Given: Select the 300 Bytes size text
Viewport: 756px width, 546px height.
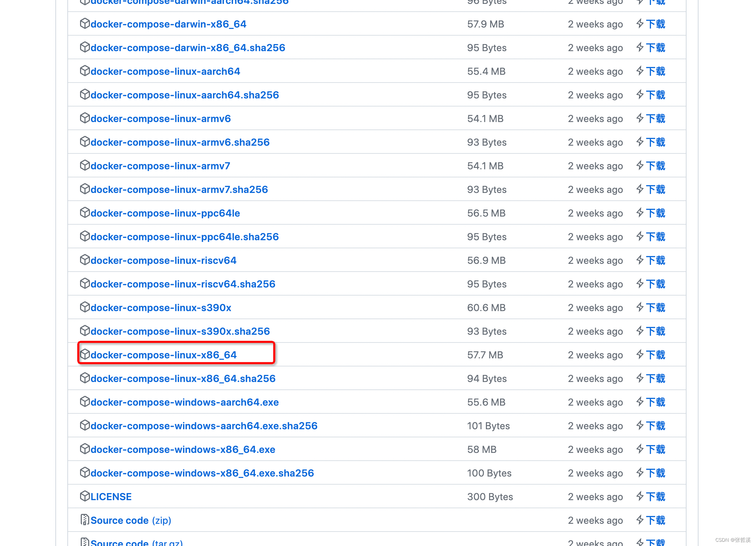Looking at the screenshot, I should point(490,497).
